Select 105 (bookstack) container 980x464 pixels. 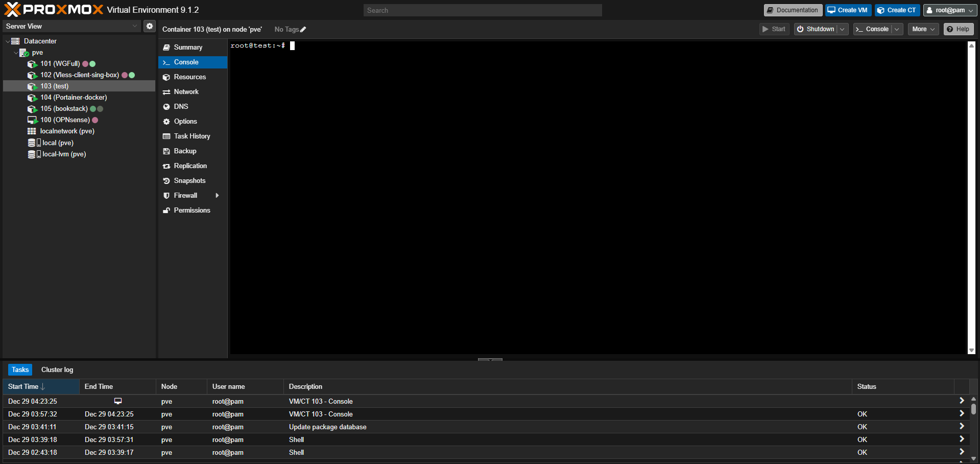click(79, 109)
